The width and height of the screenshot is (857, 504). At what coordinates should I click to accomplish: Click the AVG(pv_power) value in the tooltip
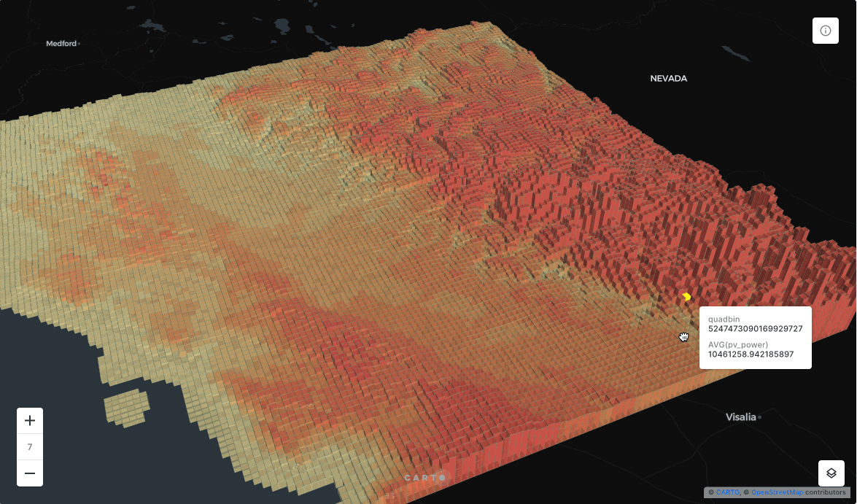751,354
